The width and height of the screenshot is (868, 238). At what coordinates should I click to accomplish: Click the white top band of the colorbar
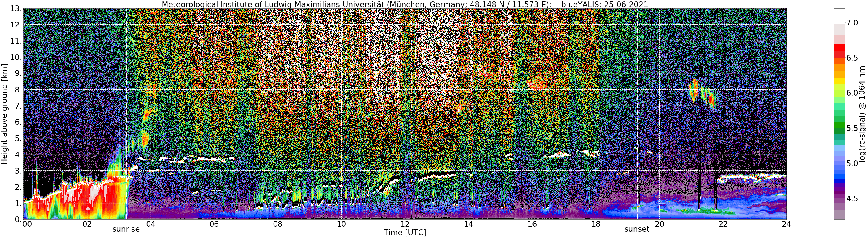(839, 16)
